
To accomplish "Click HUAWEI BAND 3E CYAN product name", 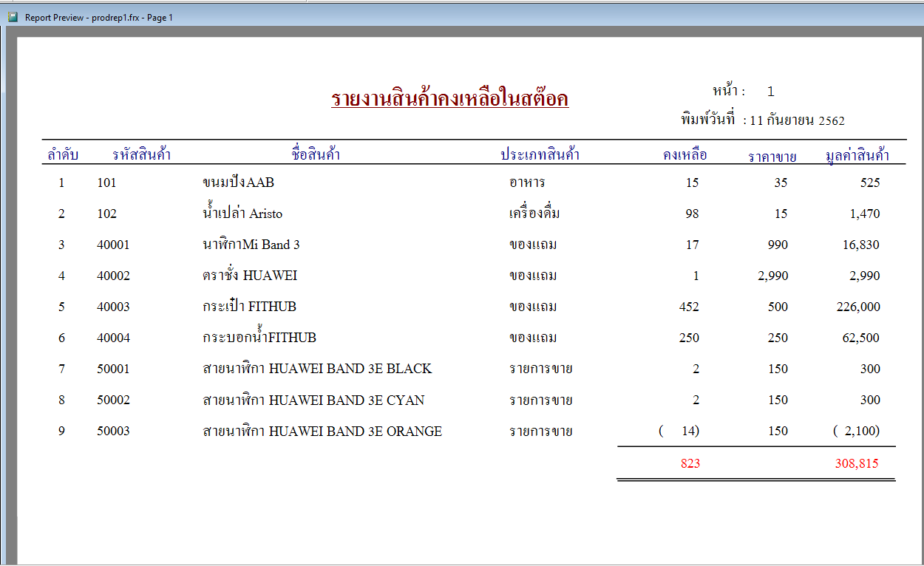I will [x=313, y=400].
